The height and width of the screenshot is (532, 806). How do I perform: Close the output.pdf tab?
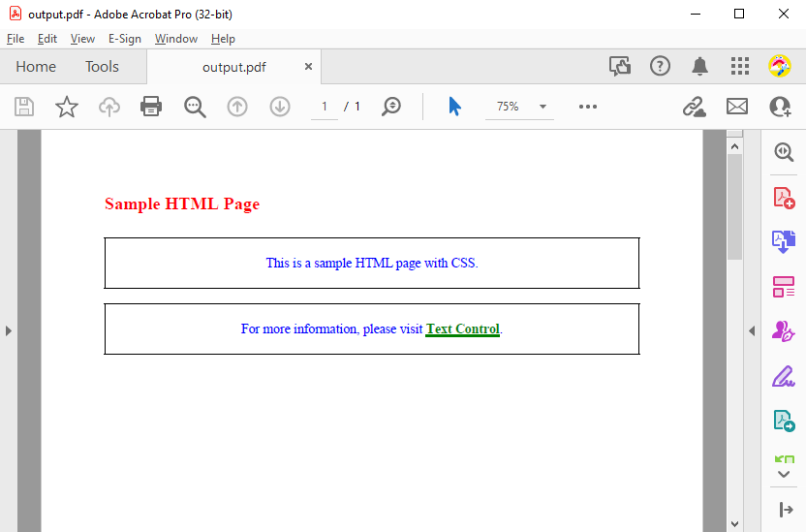click(308, 66)
